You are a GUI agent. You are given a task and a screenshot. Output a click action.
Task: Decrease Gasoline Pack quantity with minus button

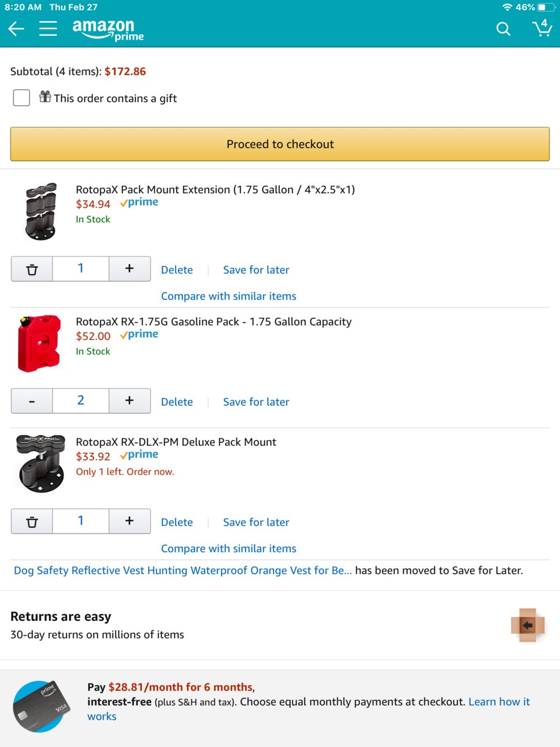click(32, 401)
